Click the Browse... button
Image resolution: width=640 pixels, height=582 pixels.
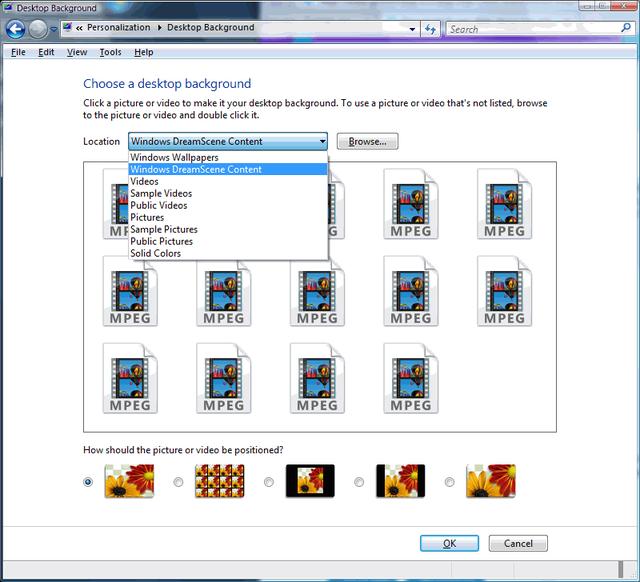click(x=367, y=142)
